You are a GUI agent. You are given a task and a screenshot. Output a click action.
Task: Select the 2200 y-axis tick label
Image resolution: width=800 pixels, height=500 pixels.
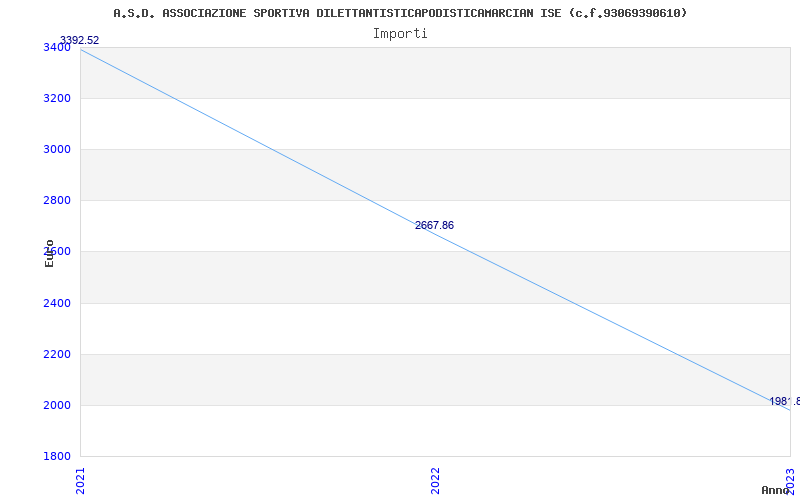click(57, 355)
